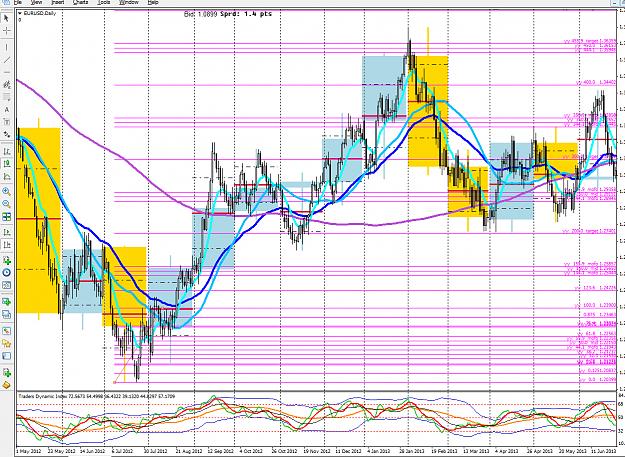Open the arrows objects tool
This screenshot has width=625, height=457.
click(x=6, y=135)
